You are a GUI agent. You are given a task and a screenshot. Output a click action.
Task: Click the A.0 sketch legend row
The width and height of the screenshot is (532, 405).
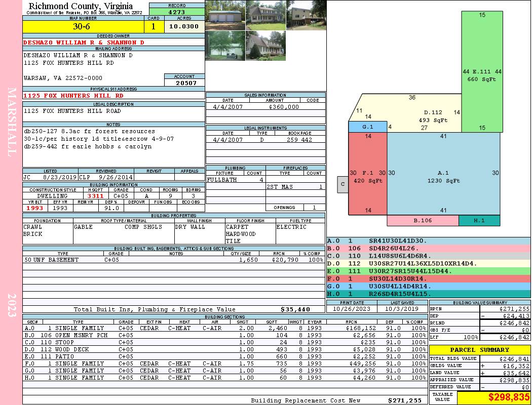[x=428, y=241]
